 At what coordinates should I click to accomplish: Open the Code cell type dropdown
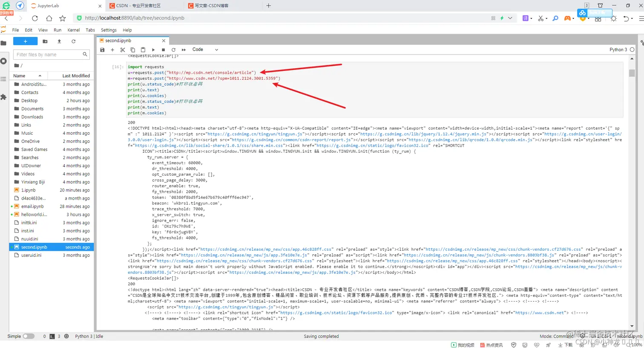pos(205,49)
